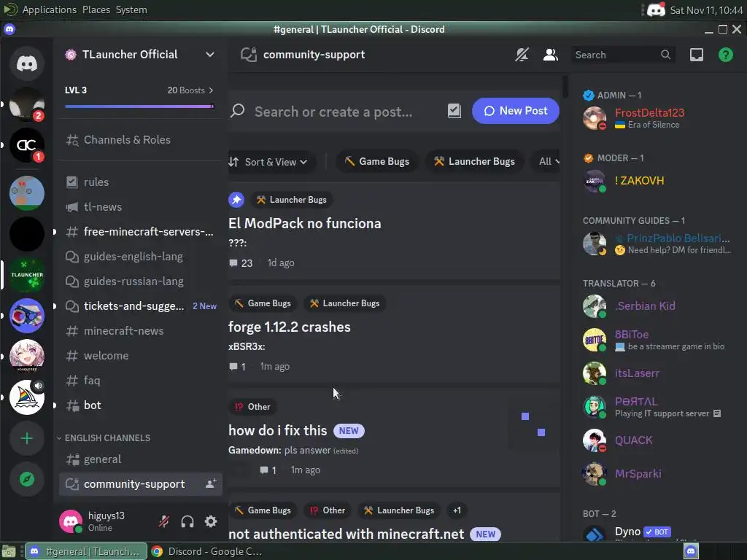This screenshot has height=560, width=747.
Task: Click the pinned post icon above El ModPack
Action: [236, 200]
